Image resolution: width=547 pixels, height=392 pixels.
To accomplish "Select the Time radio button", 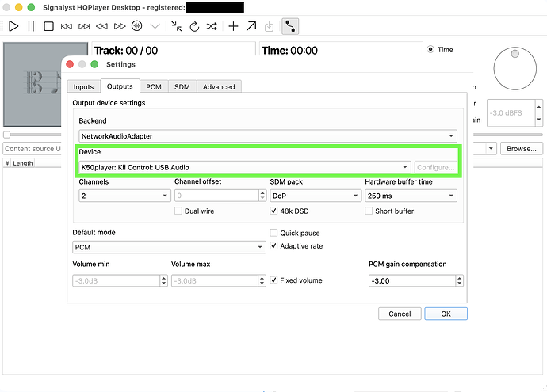I will coord(430,49).
